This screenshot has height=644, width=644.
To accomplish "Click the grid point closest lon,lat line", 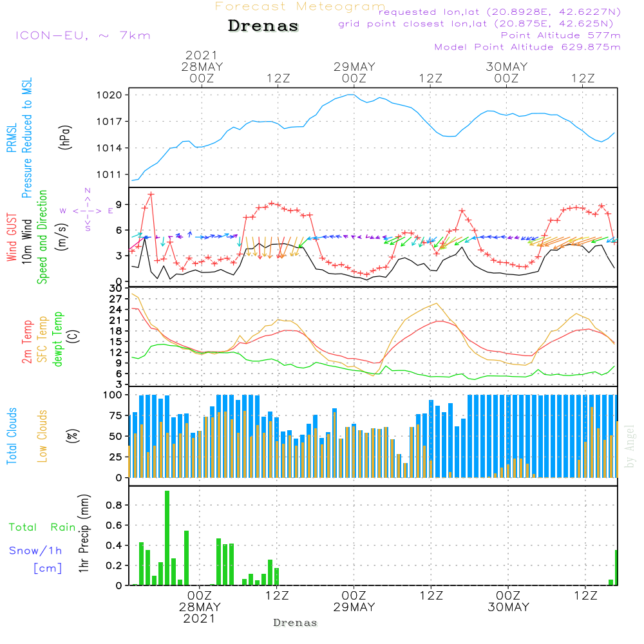I will 476,24.
